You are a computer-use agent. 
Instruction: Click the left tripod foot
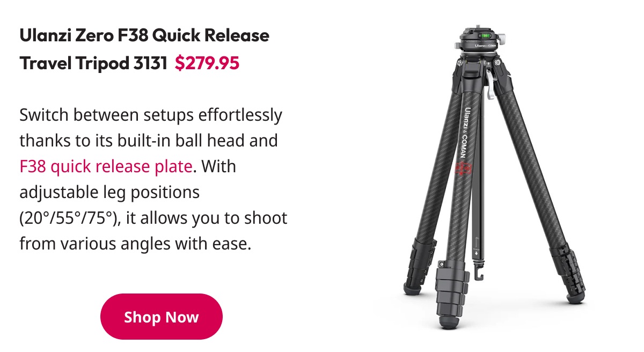coord(412,288)
